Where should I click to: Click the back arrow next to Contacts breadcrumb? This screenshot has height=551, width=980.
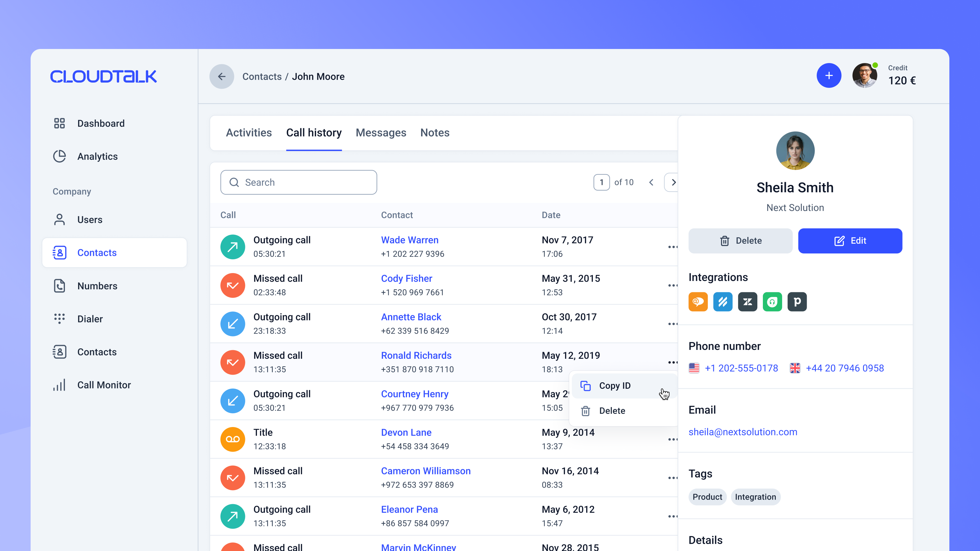click(222, 77)
